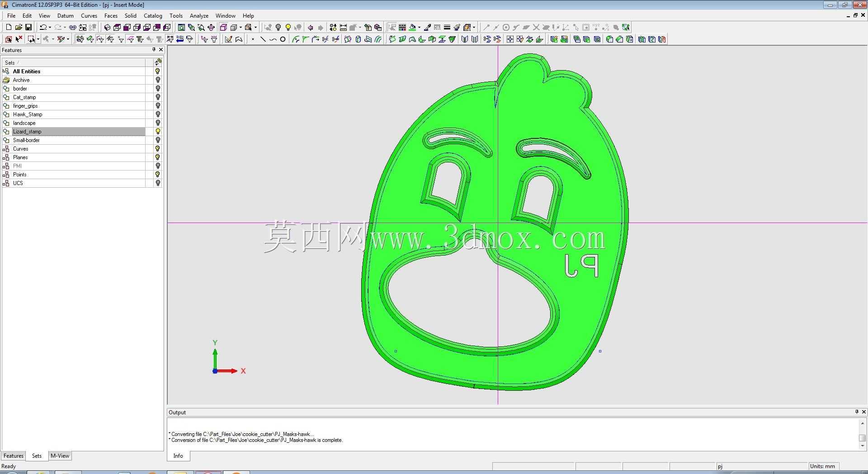Open the Catalog menu
The width and height of the screenshot is (868, 474).
pyautogui.click(x=153, y=16)
